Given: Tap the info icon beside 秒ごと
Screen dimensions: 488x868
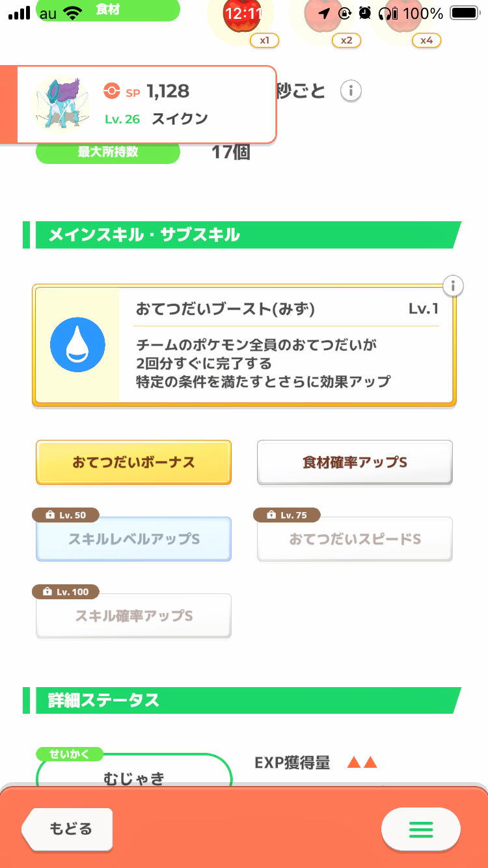Looking at the screenshot, I should (351, 91).
